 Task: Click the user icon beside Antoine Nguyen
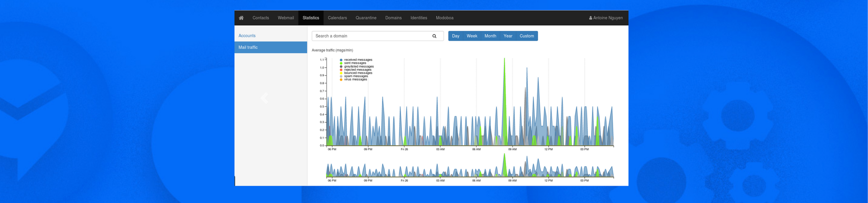point(591,18)
